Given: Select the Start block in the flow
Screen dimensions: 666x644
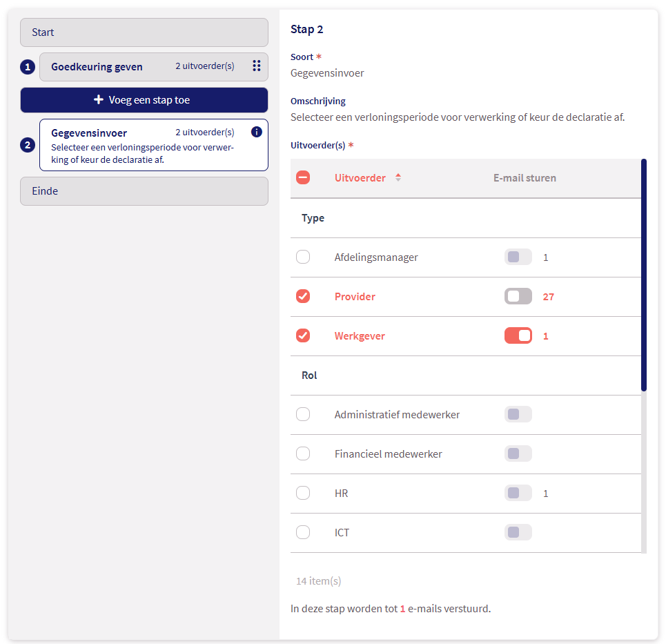Looking at the screenshot, I should (x=144, y=32).
